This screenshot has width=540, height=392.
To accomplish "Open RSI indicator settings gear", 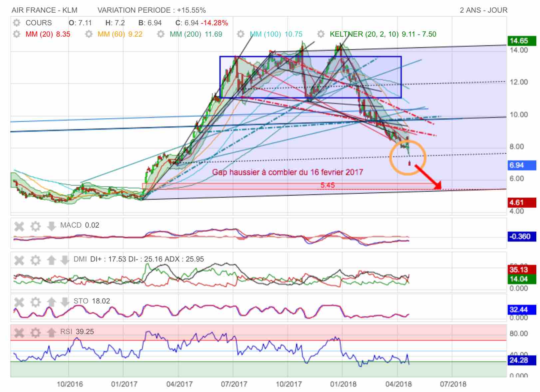I will click(35, 332).
